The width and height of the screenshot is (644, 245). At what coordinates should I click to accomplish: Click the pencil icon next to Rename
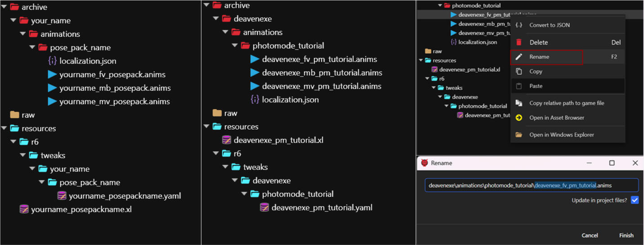pos(519,57)
